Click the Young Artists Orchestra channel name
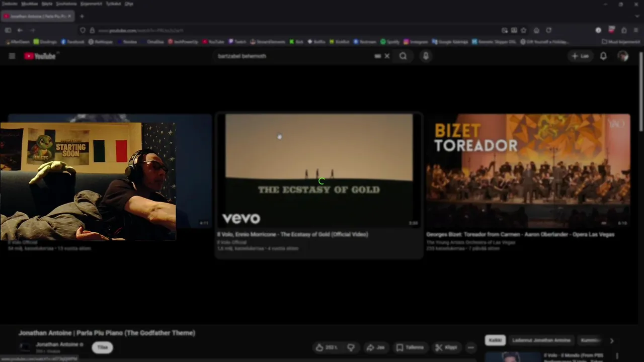 pyautogui.click(x=470, y=242)
